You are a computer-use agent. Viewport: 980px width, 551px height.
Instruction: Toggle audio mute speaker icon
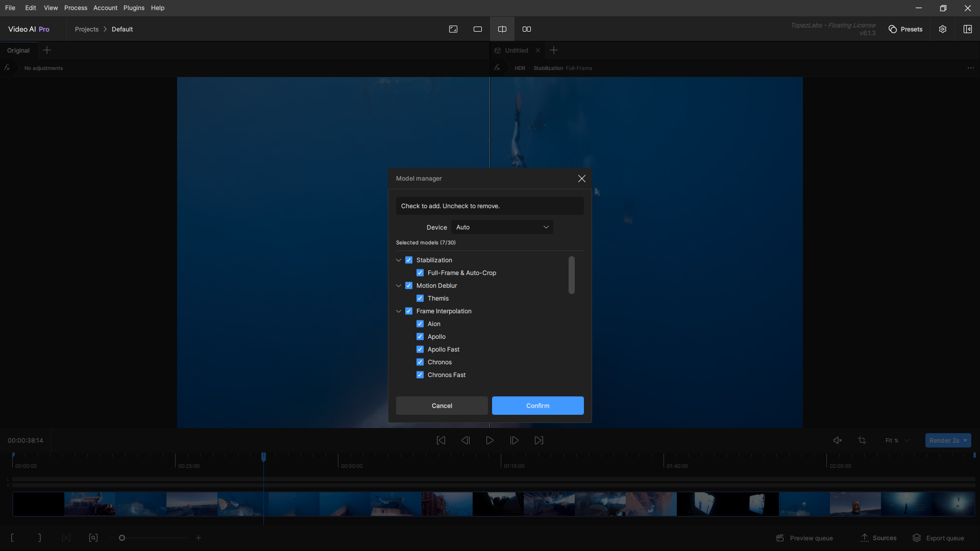[838, 440]
